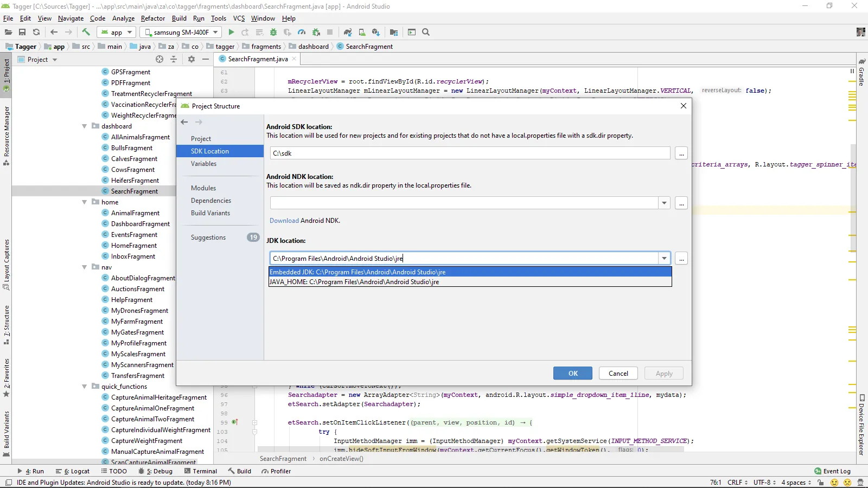Open the Profile app gauge icon
This screenshot has width=868, height=488.
coord(302,33)
